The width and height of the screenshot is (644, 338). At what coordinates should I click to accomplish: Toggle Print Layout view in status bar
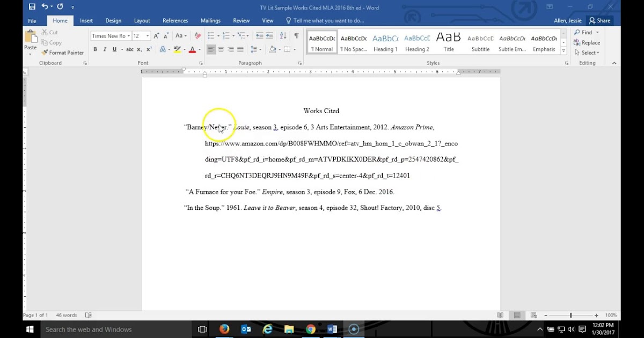tap(517, 315)
